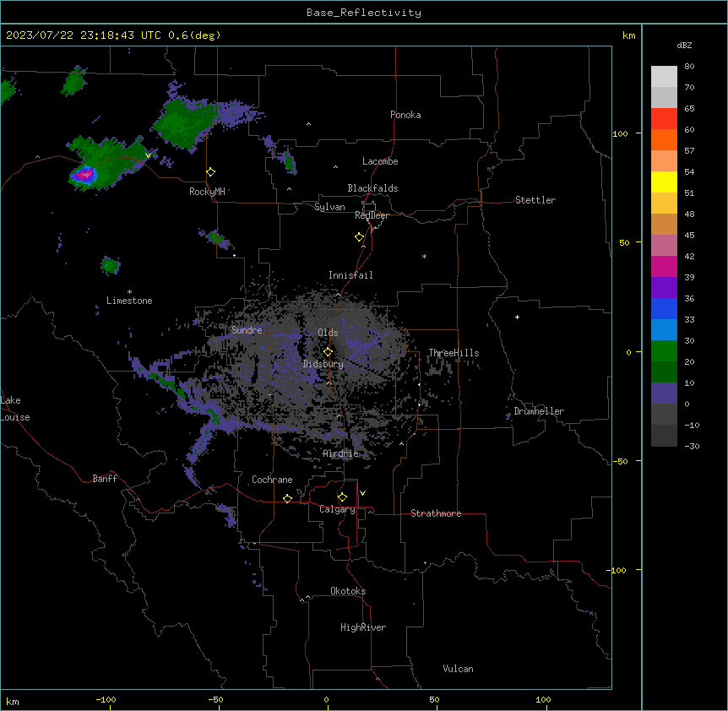Click the RedDeer city label
This screenshot has width=728, height=711.
pyautogui.click(x=372, y=215)
